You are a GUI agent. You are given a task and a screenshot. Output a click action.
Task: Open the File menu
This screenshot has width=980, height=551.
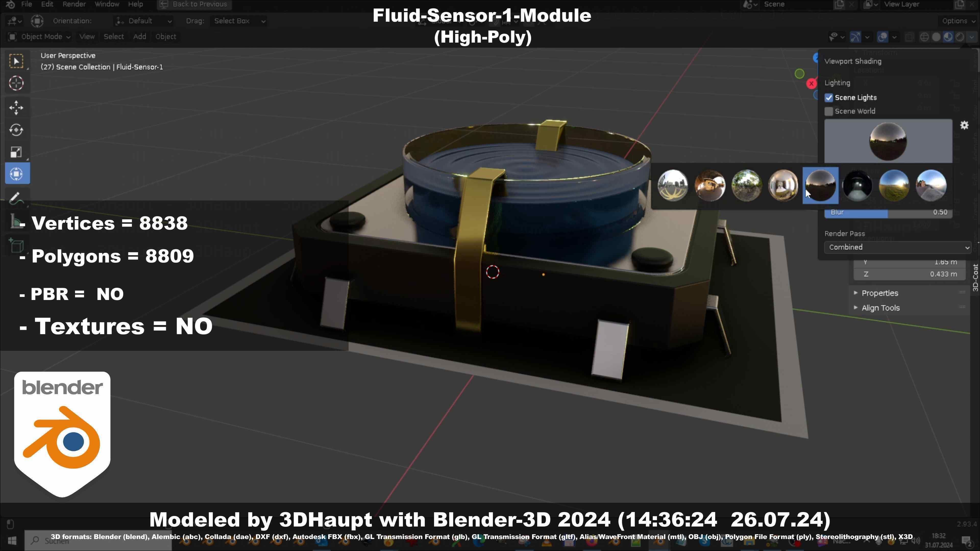coord(26,4)
